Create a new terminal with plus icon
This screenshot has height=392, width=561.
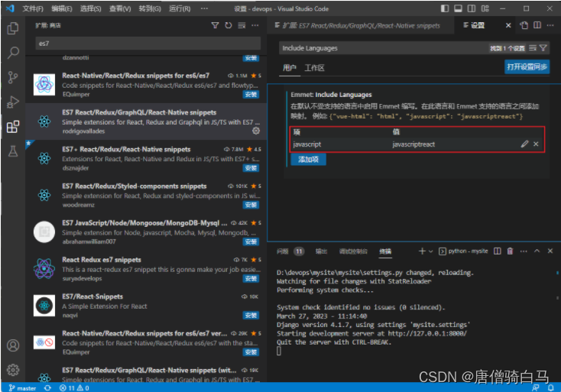(422, 251)
